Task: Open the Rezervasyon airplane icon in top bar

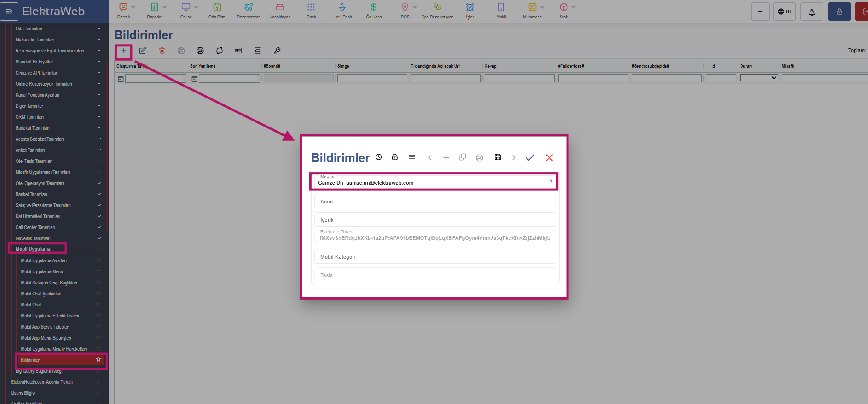Action: tap(249, 11)
